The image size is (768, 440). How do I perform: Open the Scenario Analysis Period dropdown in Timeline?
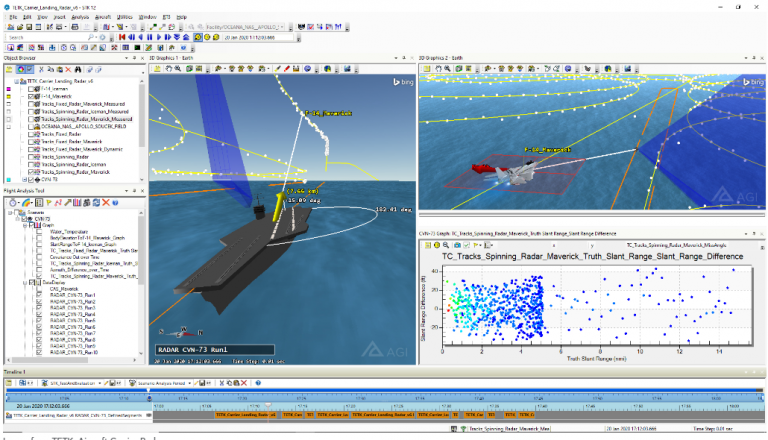click(190, 383)
